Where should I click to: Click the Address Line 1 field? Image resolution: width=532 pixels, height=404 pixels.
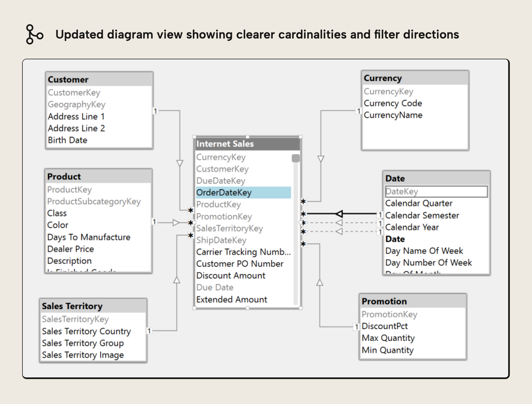(76, 116)
